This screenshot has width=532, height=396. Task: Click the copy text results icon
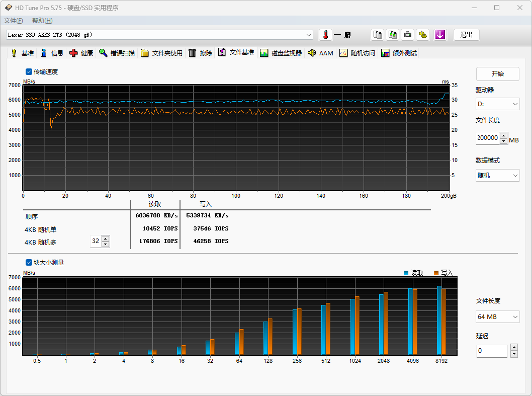coord(377,35)
